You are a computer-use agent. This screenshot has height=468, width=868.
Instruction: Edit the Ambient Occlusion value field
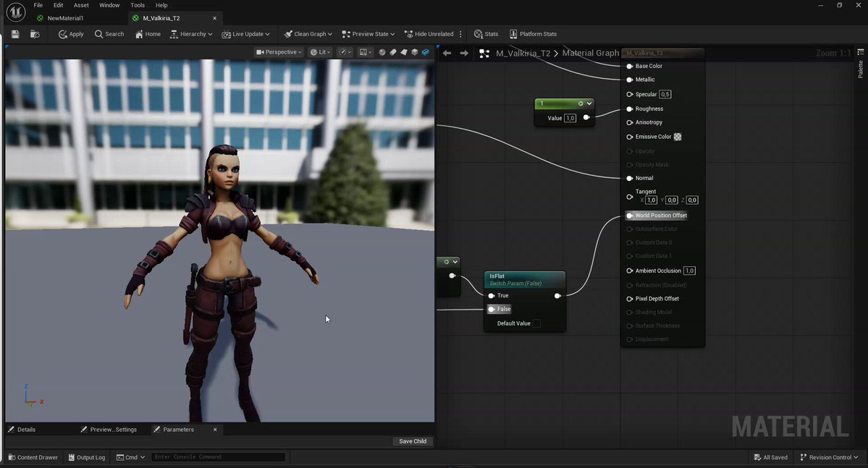point(689,271)
